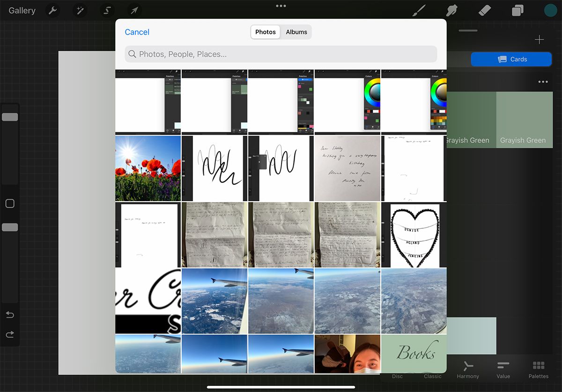Click the search magnifier icon
Viewport: 562px width, 392px height.
133,54
